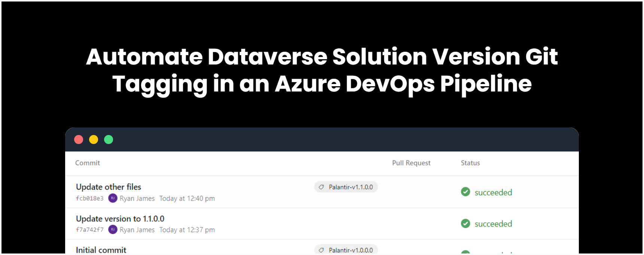
Task: Click the green maximize dot
Action: [x=109, y=139]
